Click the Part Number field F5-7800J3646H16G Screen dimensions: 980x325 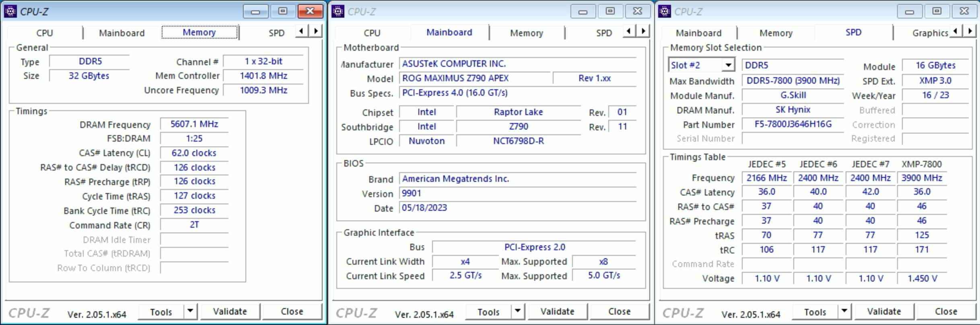click(x=793, y=124)
